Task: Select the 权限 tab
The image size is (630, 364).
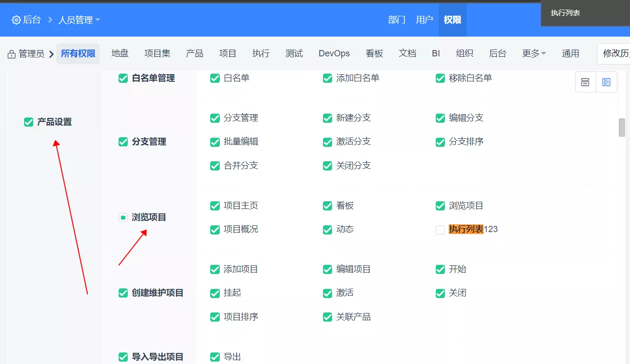Action: (x=453, y=20)
